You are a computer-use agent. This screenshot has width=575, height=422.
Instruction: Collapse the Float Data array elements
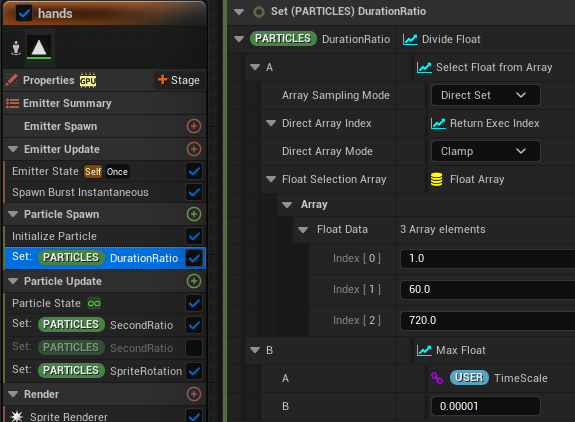(303, 230)
